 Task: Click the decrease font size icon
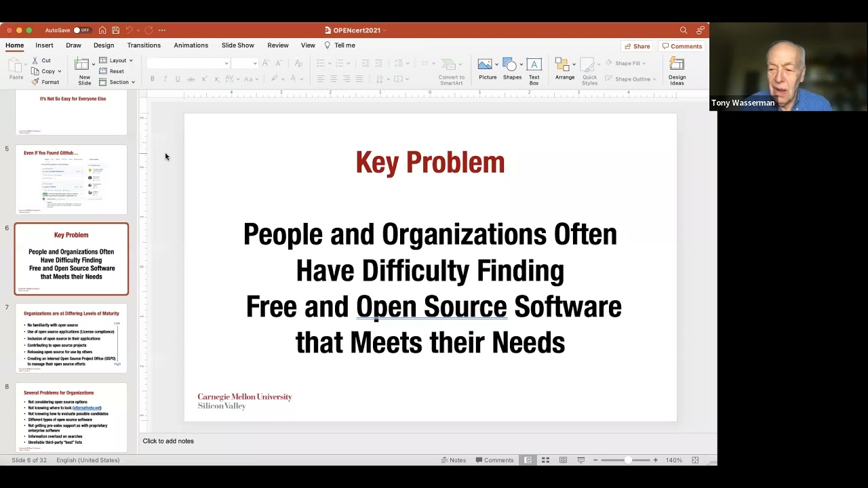(x=278, y=63)
